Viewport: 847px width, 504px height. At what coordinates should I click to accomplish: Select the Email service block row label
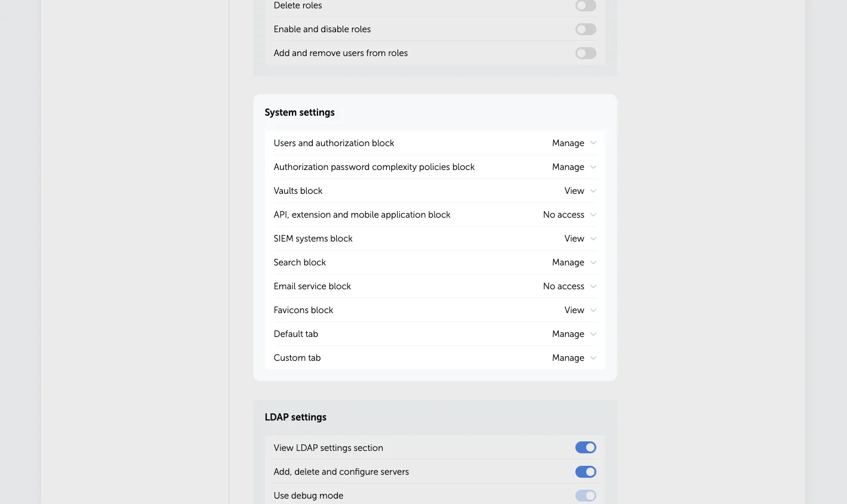pyautogui.click(x=312, y=286)
